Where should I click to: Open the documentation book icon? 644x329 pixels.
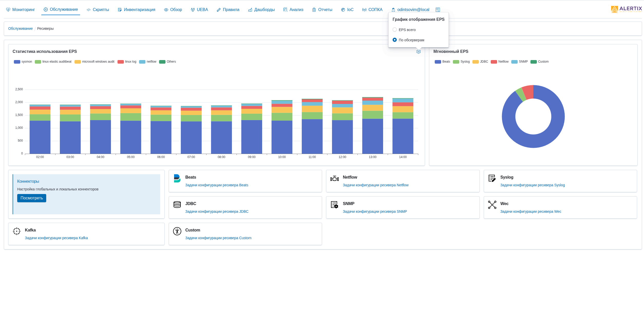pos(438,10)
